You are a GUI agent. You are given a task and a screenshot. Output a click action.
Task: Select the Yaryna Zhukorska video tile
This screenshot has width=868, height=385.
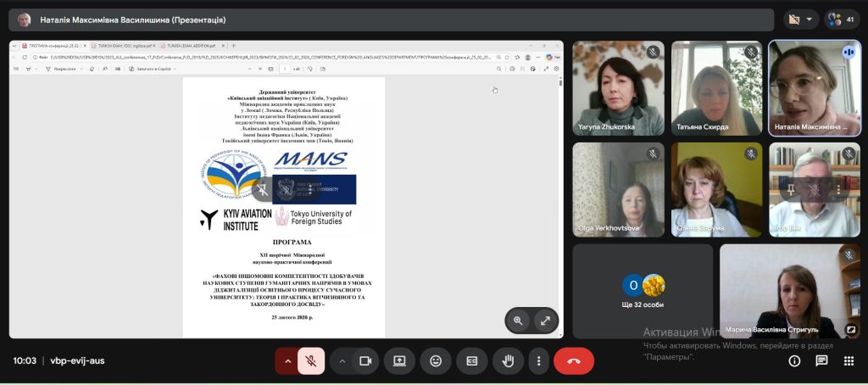[618, 89]
